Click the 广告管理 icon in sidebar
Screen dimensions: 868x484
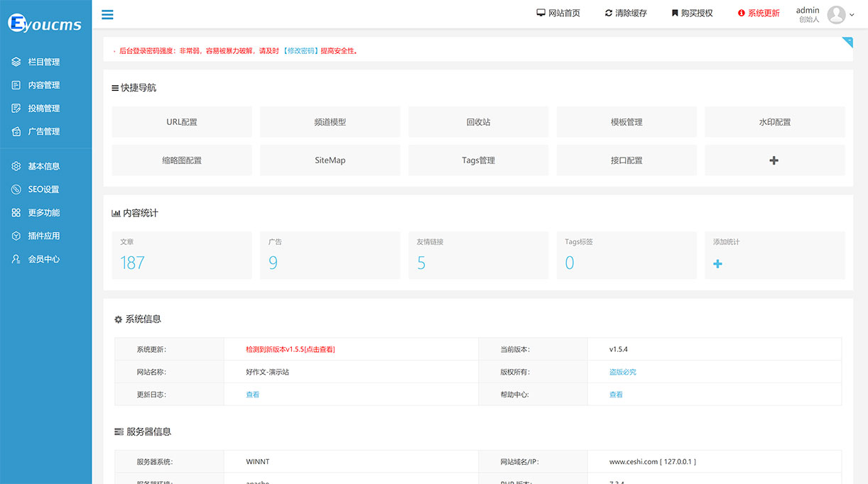pyautogui.click(x=16, y=131)
